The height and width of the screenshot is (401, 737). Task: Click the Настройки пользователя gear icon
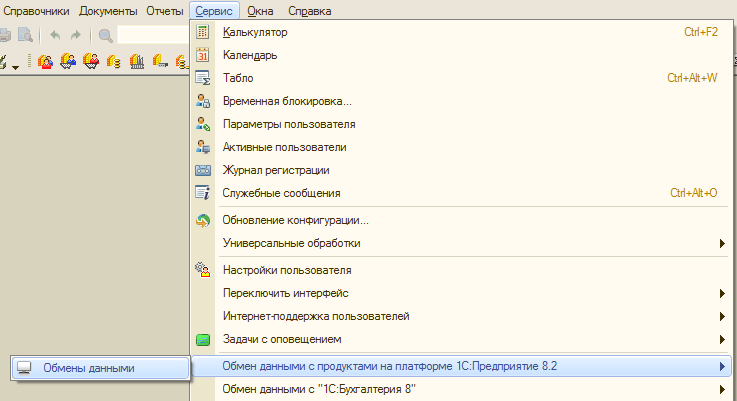pos(203,270)
